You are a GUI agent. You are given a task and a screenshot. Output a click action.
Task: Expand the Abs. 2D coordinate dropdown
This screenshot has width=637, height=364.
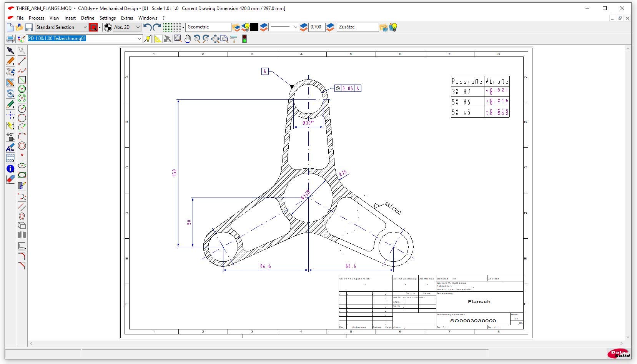[138, 27]
